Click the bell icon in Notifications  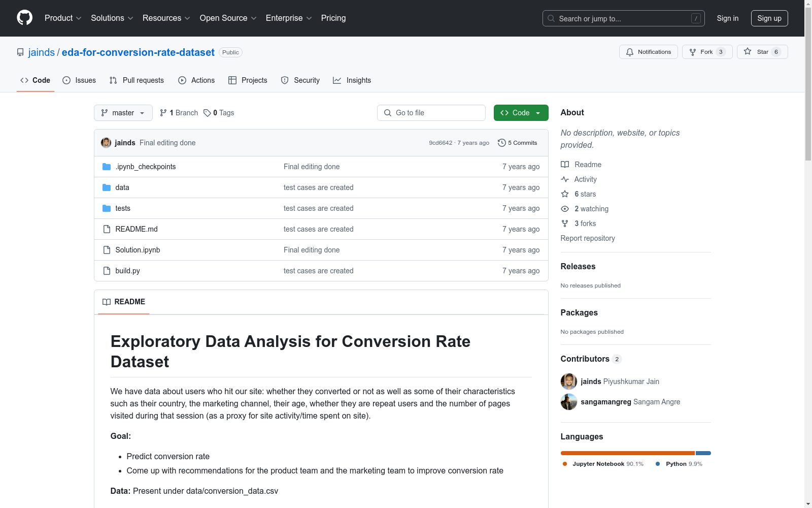630,52
